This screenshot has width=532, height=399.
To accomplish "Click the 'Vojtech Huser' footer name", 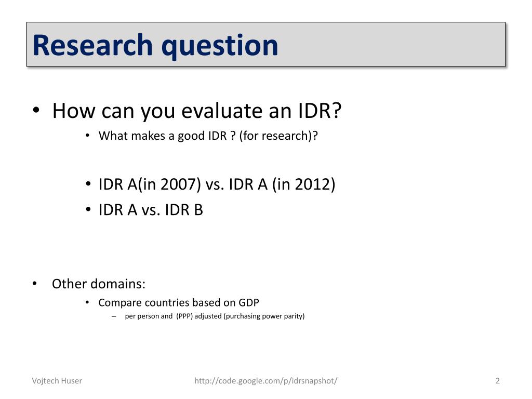I will (57, 381).
